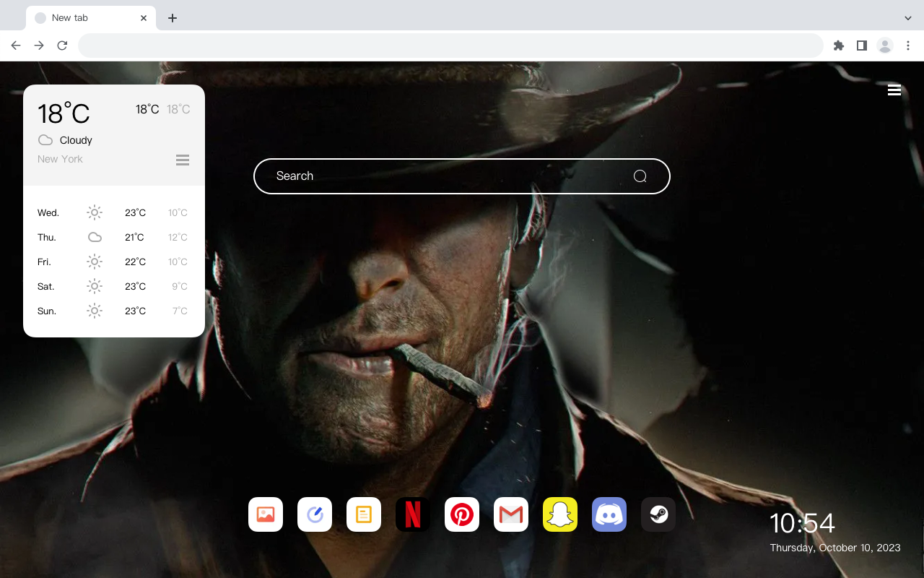Open the yellow notes shortcut icon
This screenshot has width=924, height=578.
click(364, 514)
